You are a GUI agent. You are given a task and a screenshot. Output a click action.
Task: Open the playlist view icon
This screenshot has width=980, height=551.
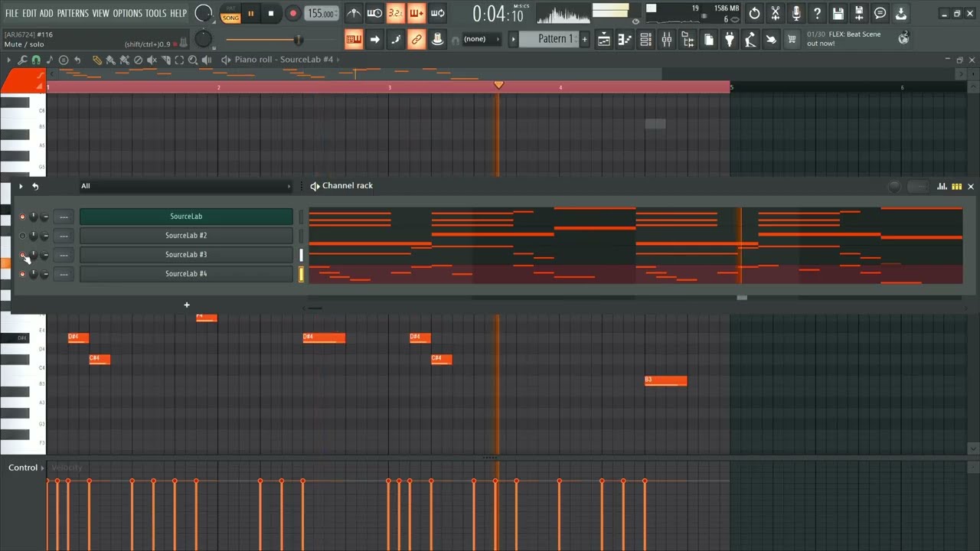point(604,39)
